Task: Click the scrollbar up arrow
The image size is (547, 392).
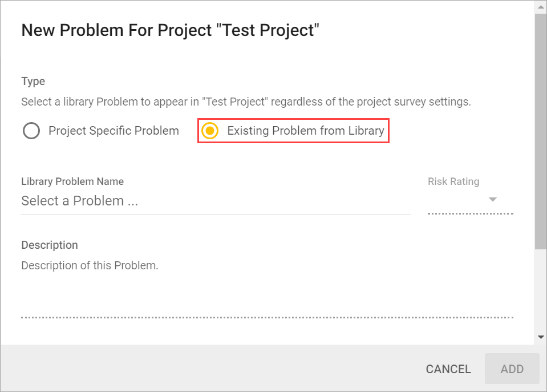Action: click(541, 6)
